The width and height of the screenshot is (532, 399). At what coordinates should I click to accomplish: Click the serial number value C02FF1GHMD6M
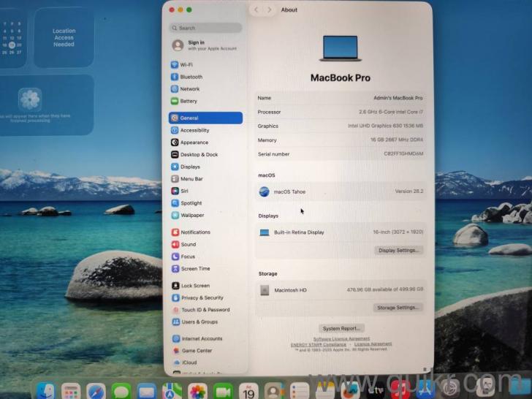[x=403, y=153]
